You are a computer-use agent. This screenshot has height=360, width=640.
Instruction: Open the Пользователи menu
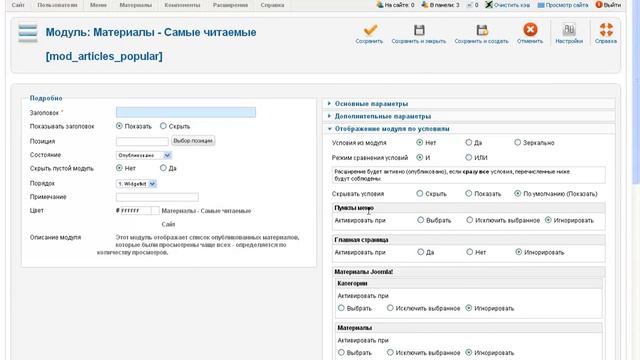[57, 5]
